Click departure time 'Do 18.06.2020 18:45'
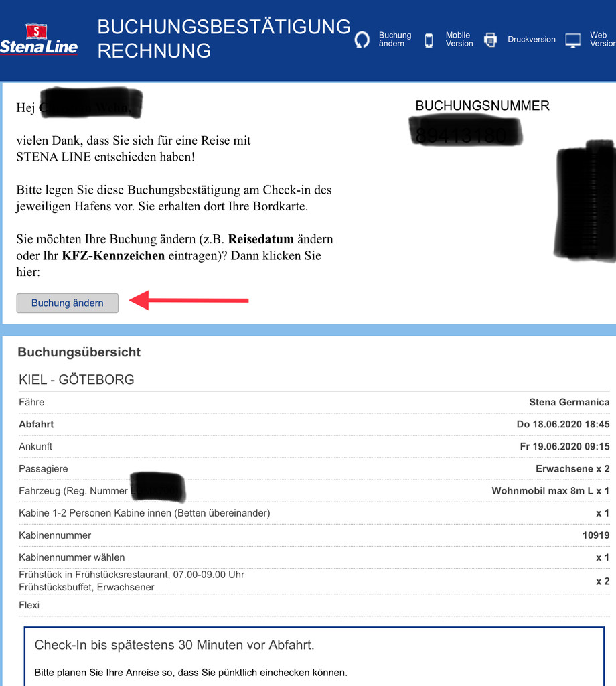Viewport: 616px width, 686px height. 563,424
